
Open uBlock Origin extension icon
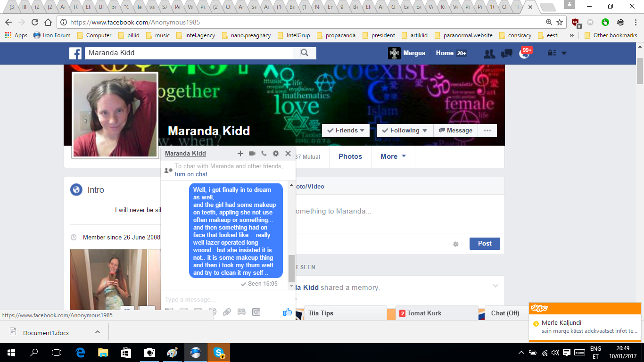(576, 22)
